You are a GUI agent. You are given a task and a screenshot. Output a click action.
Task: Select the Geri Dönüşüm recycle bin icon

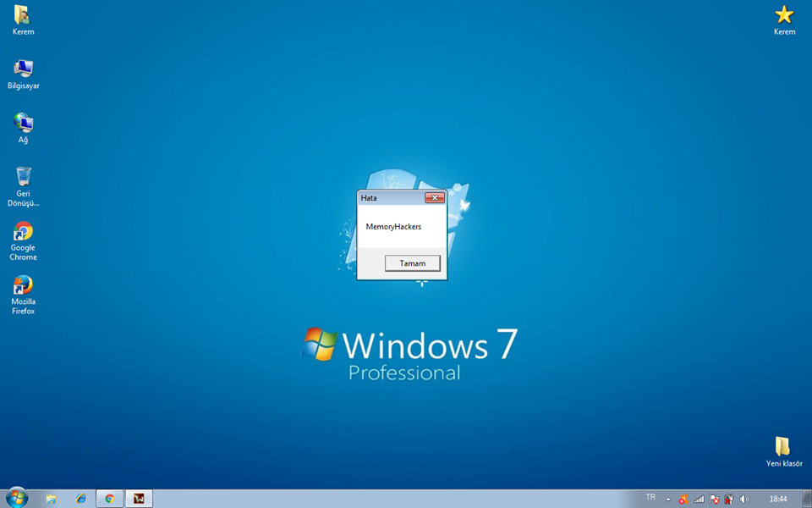tap(24, 186)
